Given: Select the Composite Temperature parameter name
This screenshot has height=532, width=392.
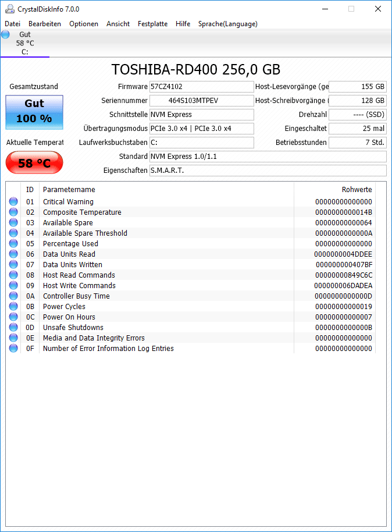Looking at the screenshot, I should [82, 212].
